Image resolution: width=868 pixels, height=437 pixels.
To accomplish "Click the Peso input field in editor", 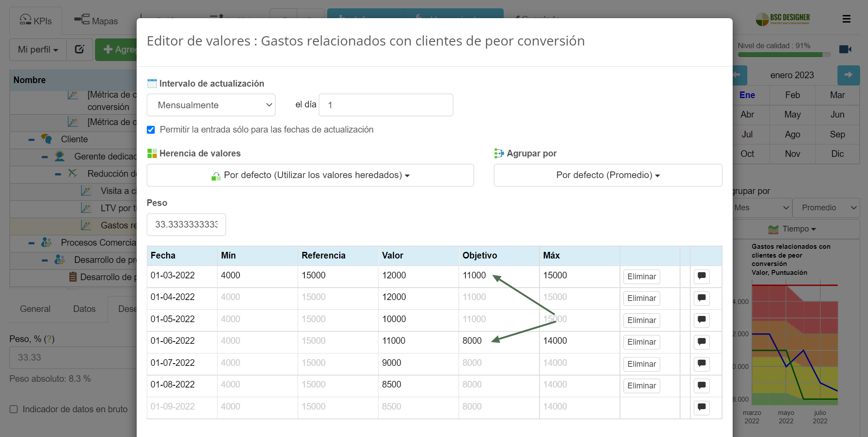I will (186, 224).
